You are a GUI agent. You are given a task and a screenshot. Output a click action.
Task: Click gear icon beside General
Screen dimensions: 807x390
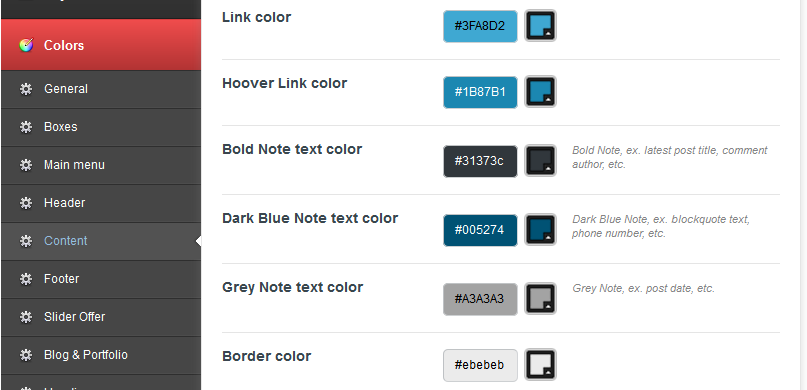[26, 89]
